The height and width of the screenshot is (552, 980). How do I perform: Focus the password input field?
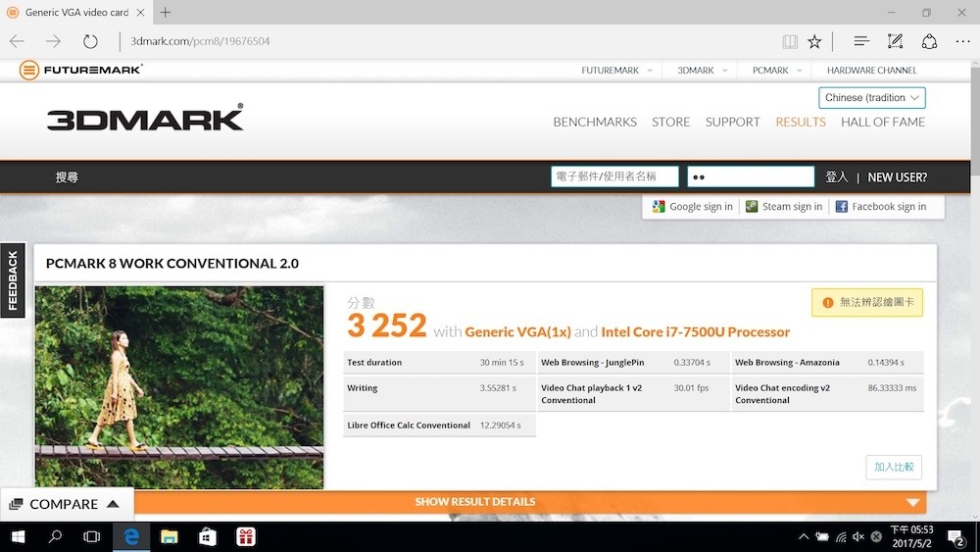[x=751, y=176]
